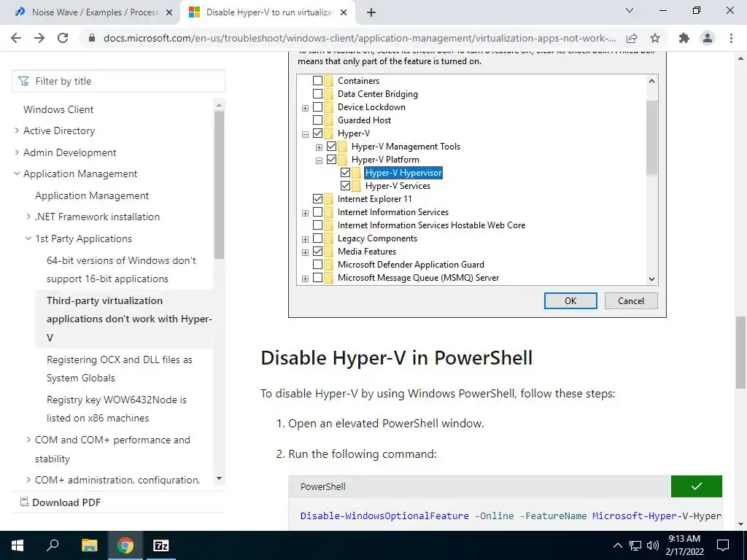747x560 pixels.
Task: Uncheck the Internet Explorer 11 checkbox
Action: pyautogui.click(x=317, y=198)
